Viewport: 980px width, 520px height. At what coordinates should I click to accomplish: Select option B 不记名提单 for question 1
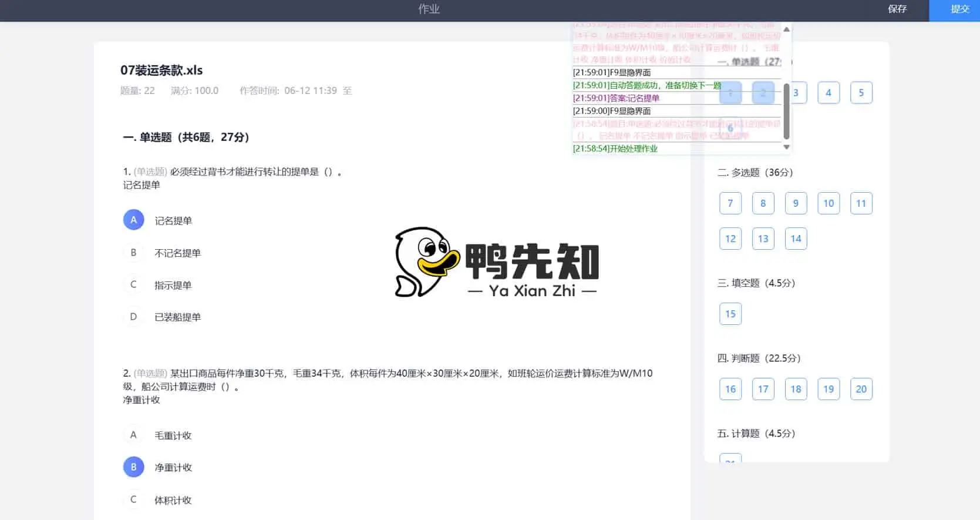click(x=133, y=253)
